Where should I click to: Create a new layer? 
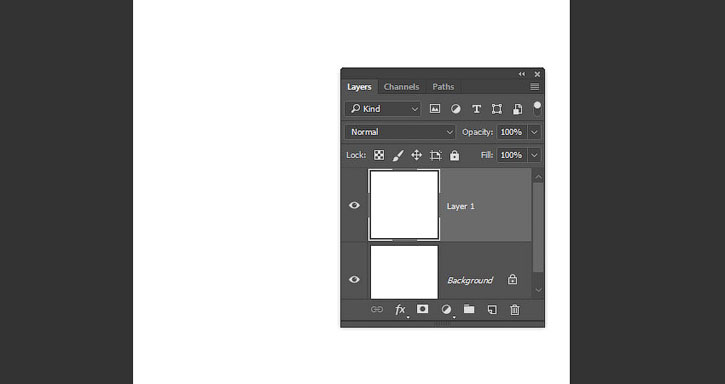click(492, 310)
